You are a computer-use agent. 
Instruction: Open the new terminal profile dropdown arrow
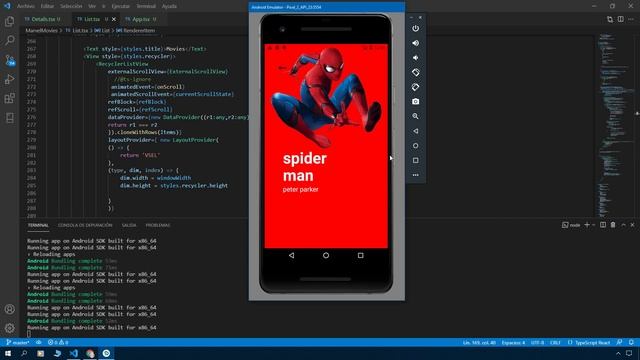pyautogui.click(x=593, y=225)
